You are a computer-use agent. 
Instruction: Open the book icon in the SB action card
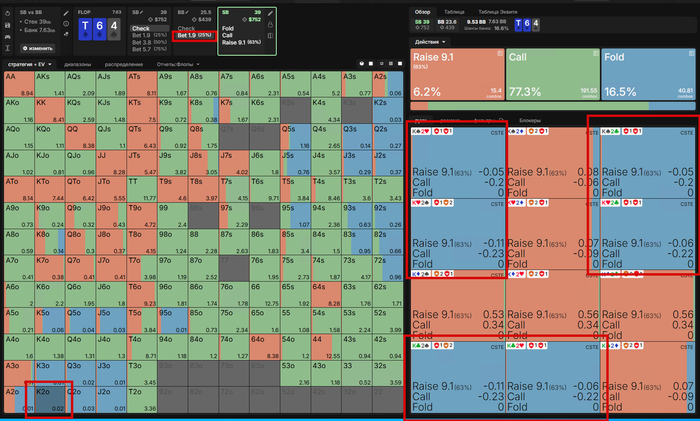[270, 36]
